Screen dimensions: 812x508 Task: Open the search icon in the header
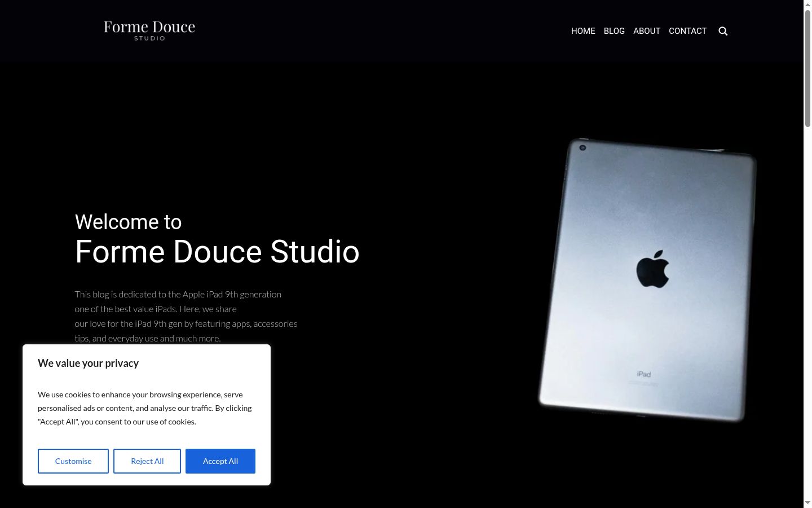723,31
